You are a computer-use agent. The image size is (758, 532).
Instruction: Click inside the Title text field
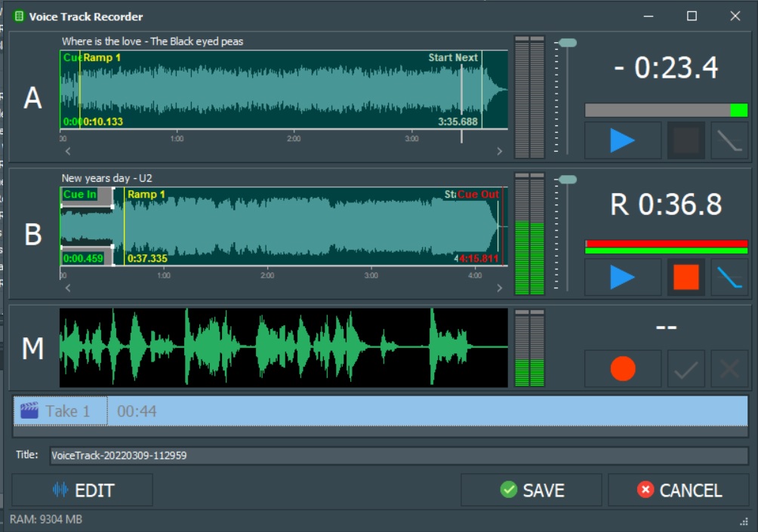pyautogui.click(x=399, y=456)
